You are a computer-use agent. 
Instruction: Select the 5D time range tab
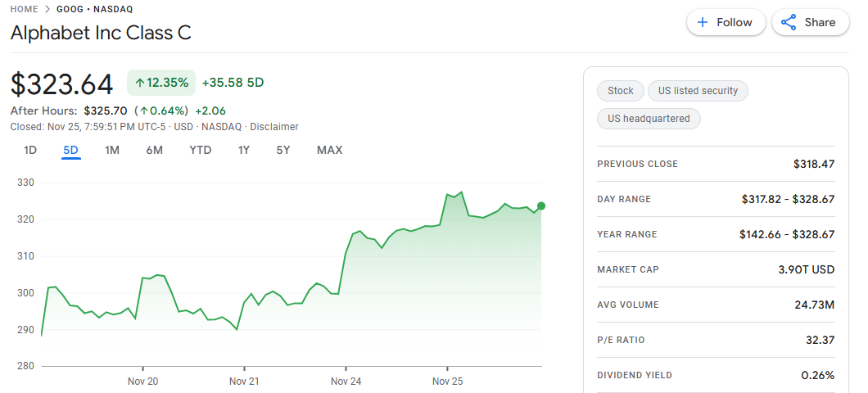[71, 150]
